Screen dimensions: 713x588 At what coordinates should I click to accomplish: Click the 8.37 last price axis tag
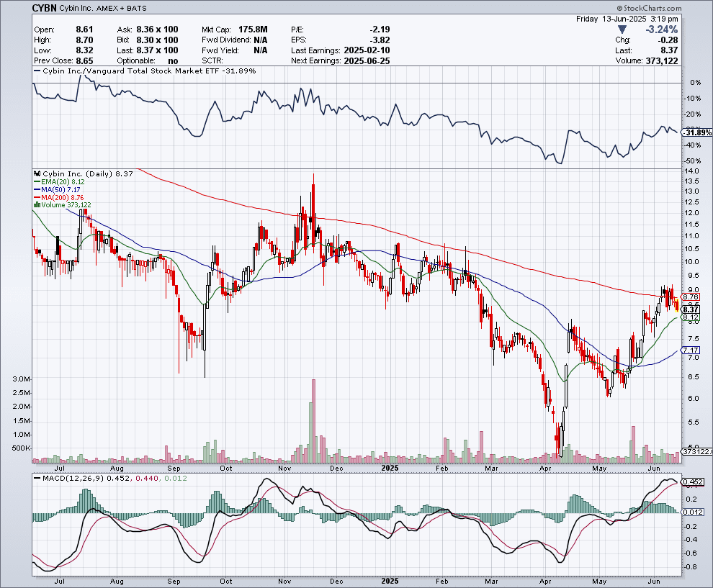click(691, 309)
